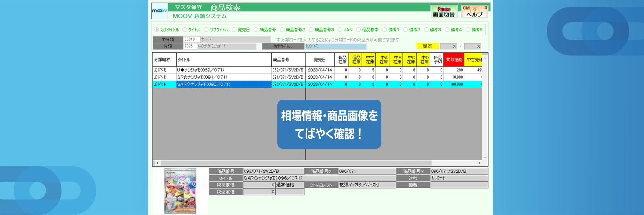Image resolution: width=644 pixels, height=215 pixels.
Task: Click the detail タイトル field
Action: [319, 178]
